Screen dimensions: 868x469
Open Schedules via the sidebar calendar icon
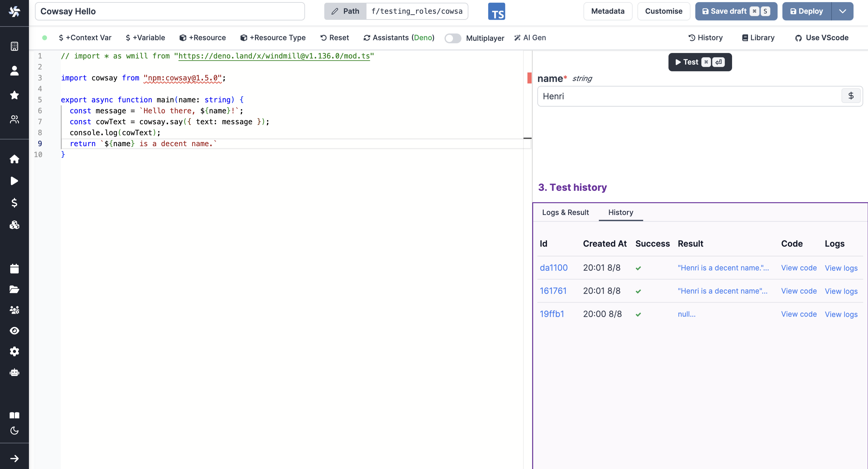click(x=14, y=269)
